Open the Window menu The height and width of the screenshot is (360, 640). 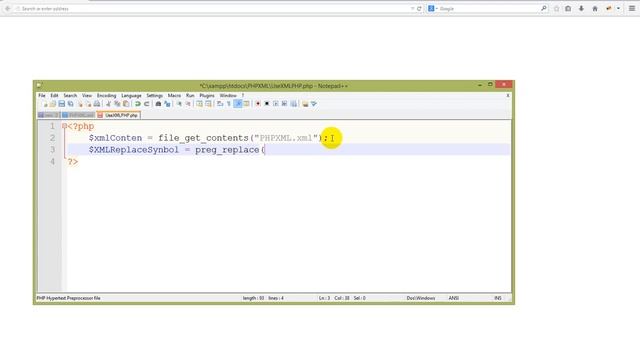[228, 96]
